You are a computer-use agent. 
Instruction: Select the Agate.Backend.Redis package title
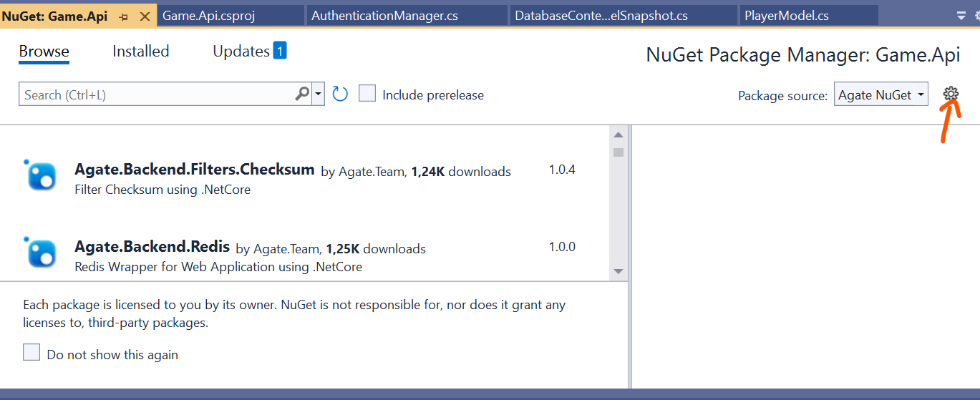click(152, 247)
